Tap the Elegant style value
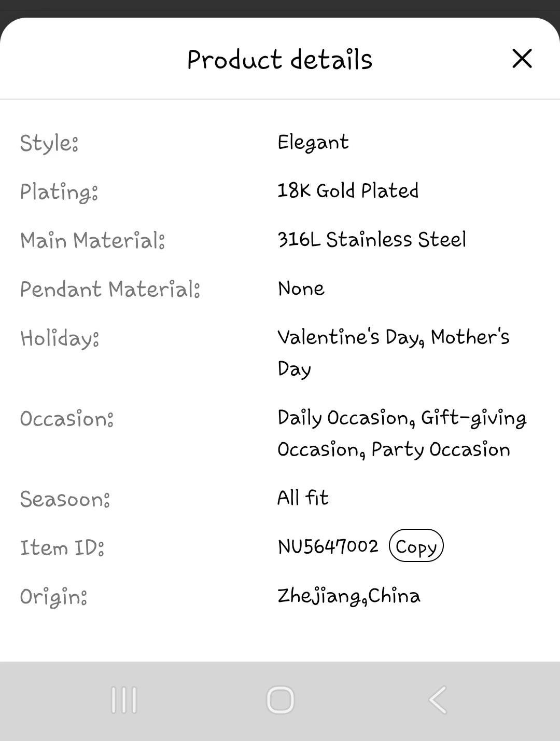This screenshot has height=741, width=560. (313, 143)
